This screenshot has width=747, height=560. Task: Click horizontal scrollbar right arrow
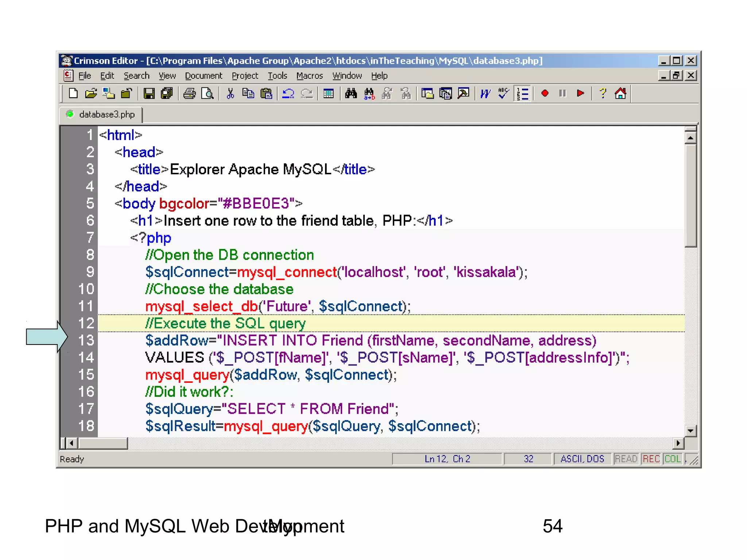[678, 443]
